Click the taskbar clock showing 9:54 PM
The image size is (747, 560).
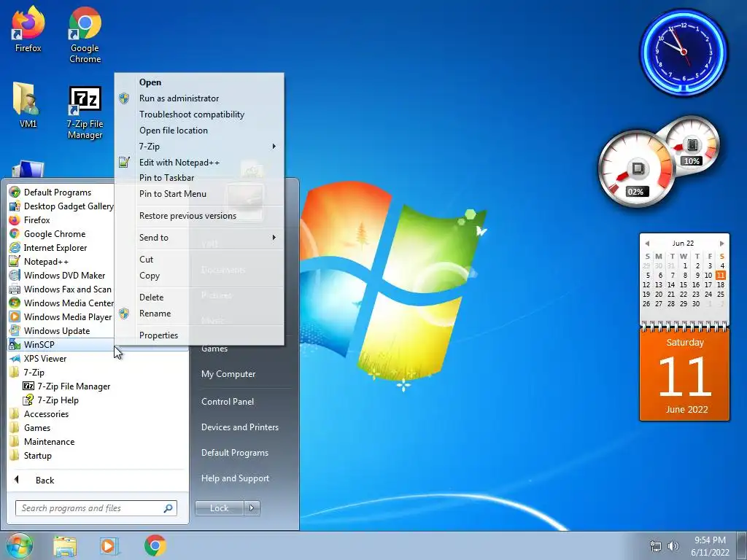click(x=710, y=546)
